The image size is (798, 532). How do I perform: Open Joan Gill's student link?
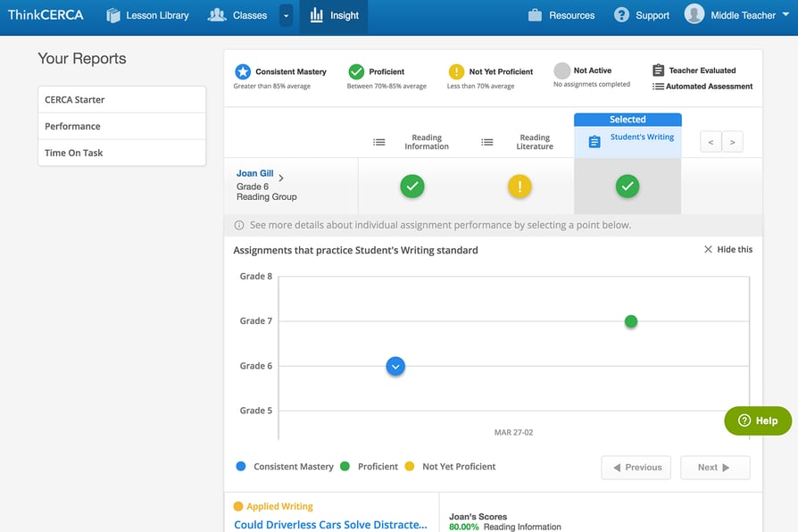coord(254,173)
